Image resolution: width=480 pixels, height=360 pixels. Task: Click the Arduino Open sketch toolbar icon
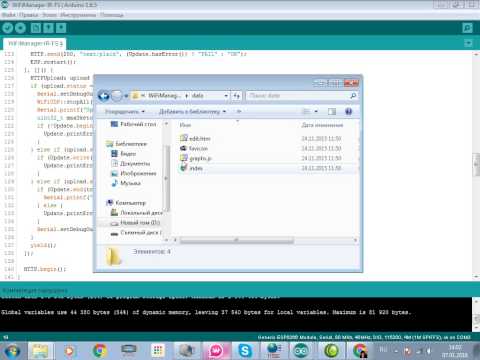pos(48,28)
